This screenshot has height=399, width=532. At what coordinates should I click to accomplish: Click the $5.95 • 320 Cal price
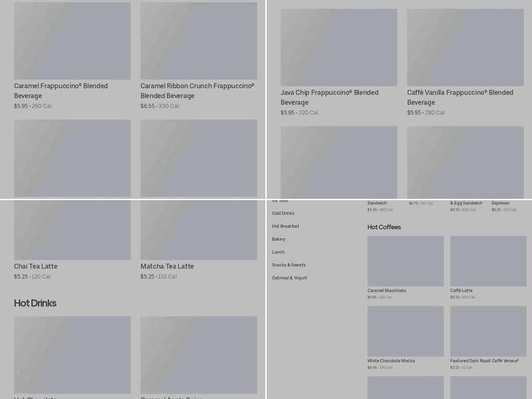point(300,112)
